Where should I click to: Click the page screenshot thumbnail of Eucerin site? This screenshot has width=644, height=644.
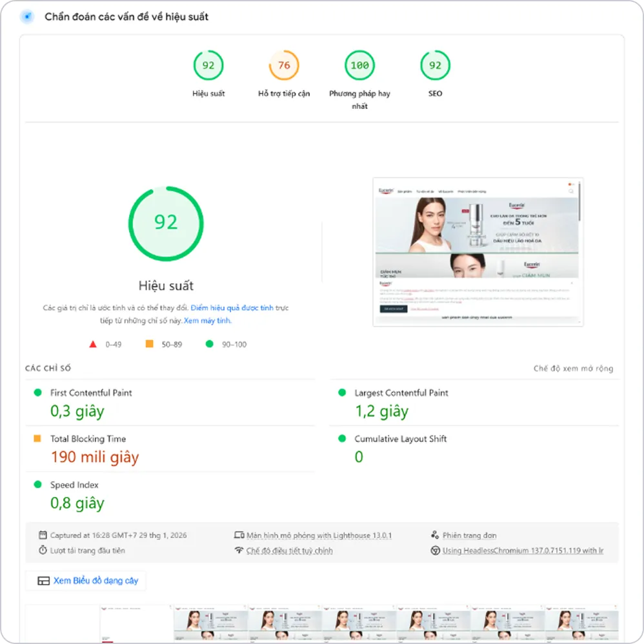point(478,251)
